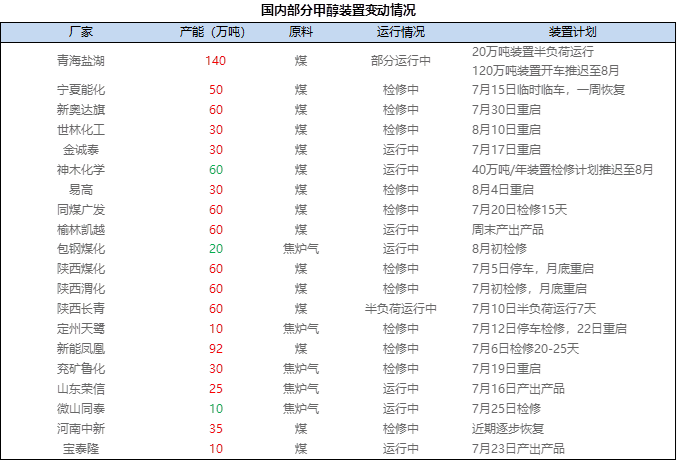Select the 榆林凯越 row name
Screen dimensions: 677x461
[81, 230]
